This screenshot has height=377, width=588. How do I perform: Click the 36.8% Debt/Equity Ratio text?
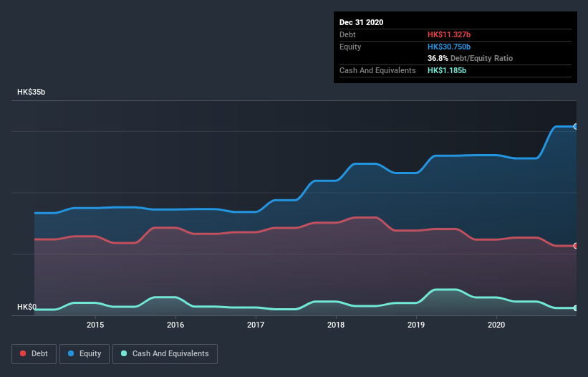[471, 58]
